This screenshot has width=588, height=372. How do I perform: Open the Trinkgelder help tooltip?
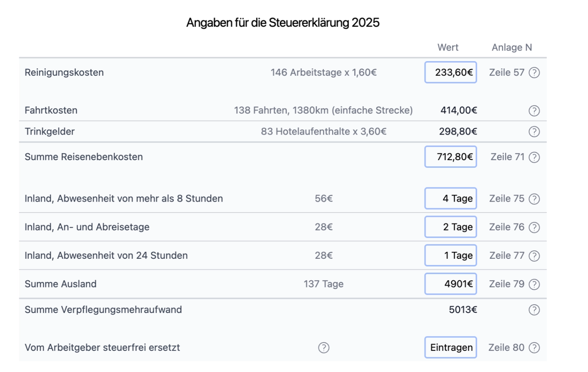[x=535, y=131]
